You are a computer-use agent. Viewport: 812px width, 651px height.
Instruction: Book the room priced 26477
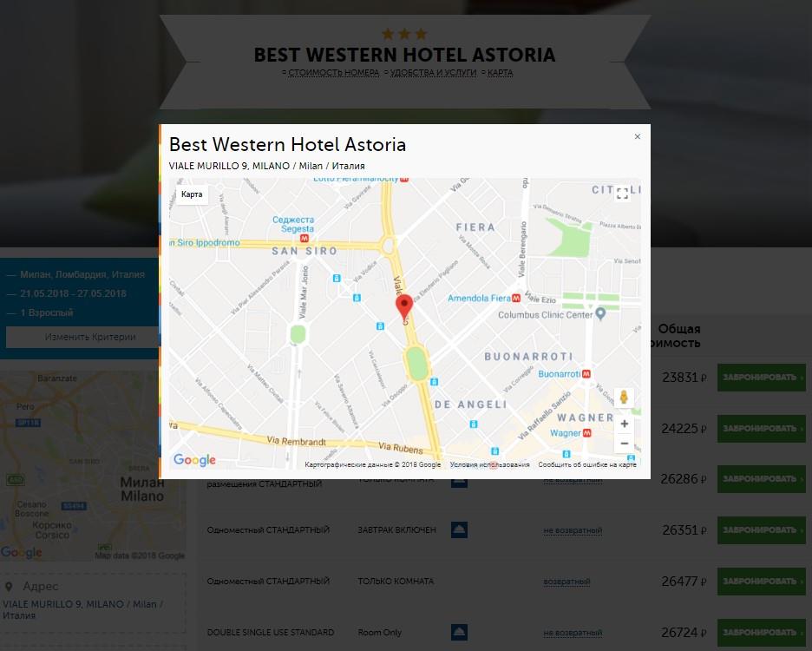coord(762,581)
